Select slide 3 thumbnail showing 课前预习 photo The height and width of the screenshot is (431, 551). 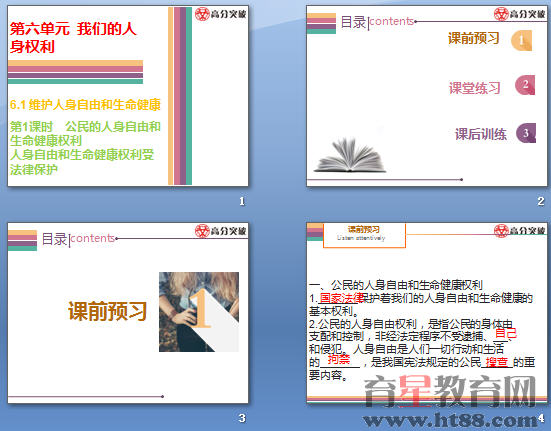(x=128, y=313)
